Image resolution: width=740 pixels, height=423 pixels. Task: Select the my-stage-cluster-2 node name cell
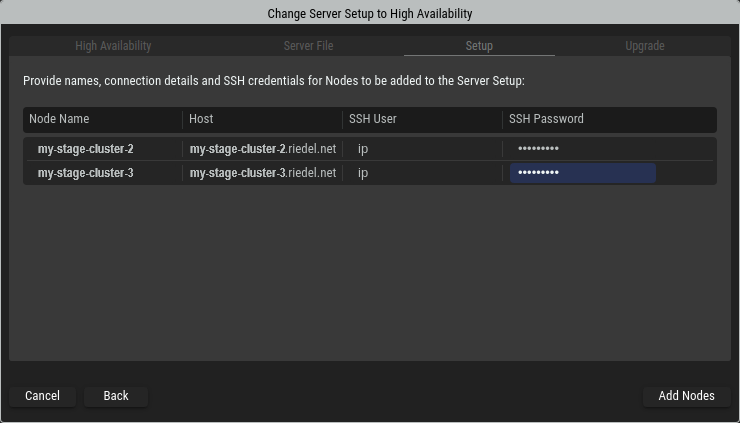click(86, 149)
